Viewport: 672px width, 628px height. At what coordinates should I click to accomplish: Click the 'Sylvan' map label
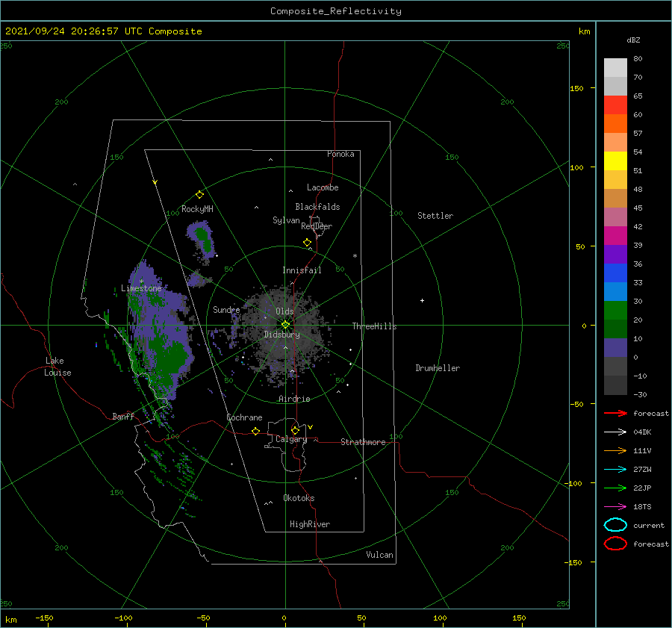pos(286,220)
